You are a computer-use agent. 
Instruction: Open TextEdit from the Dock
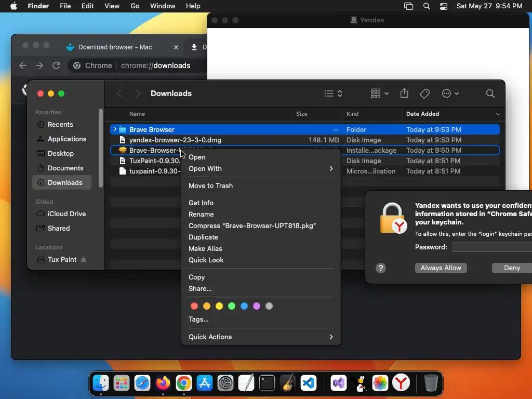pos(246,383)
